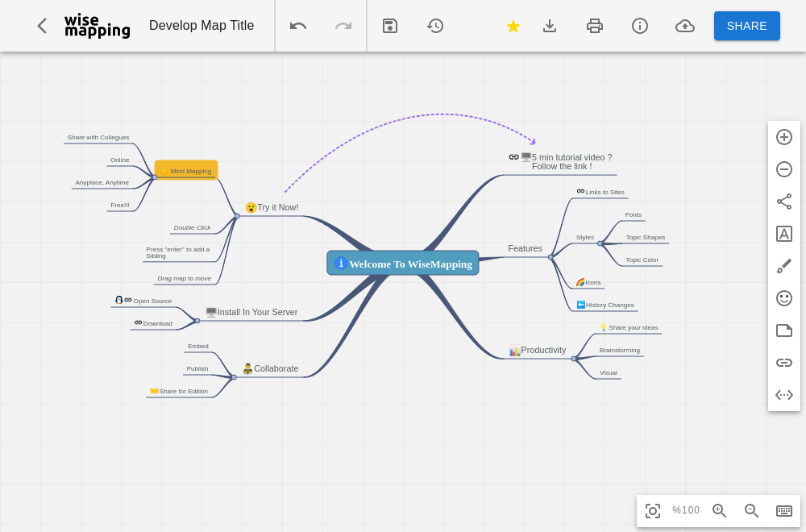The image size is (806, 532).
Task: Print the mind map
Action: pos(595,26)
